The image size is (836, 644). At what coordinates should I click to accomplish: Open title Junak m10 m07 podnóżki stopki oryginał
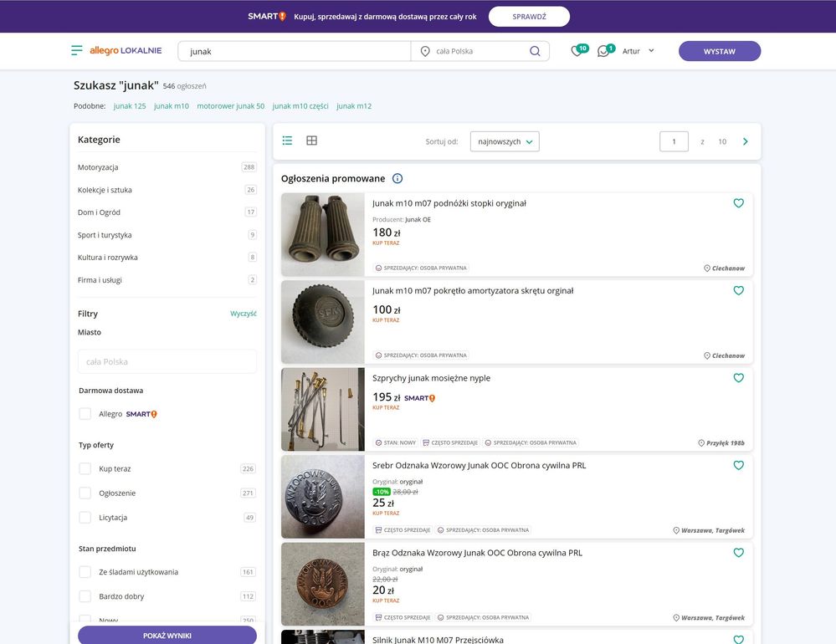(449, 203)
